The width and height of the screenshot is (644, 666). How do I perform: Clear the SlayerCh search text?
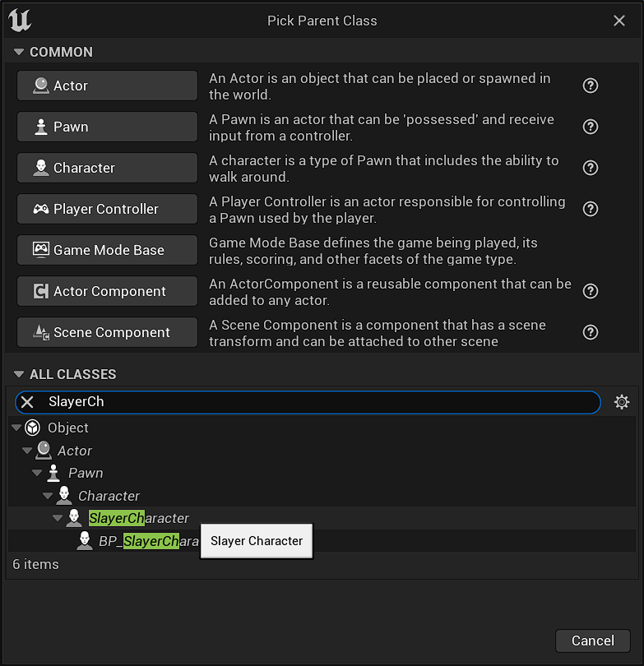click(27, 402)
